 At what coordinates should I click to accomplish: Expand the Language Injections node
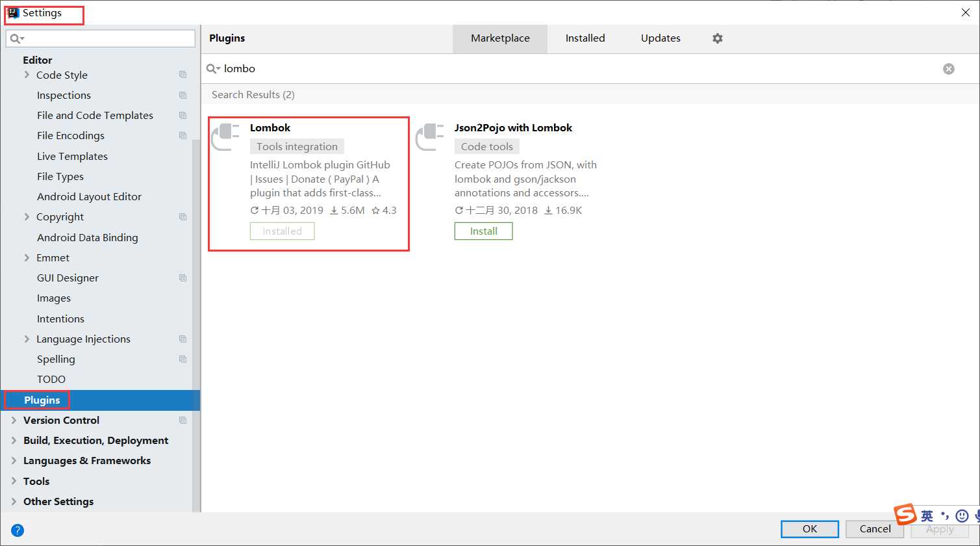coord(27,339)
